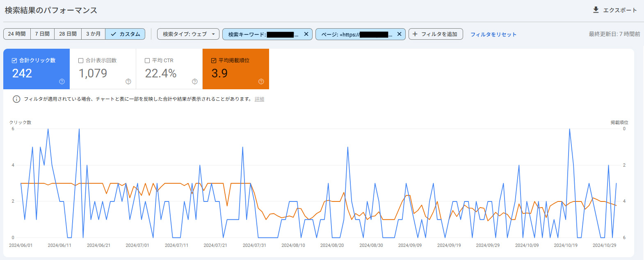Uncheck the 平均掲載順位 checkbox
This screenshot has height=260, width=644.
point(214,61)
